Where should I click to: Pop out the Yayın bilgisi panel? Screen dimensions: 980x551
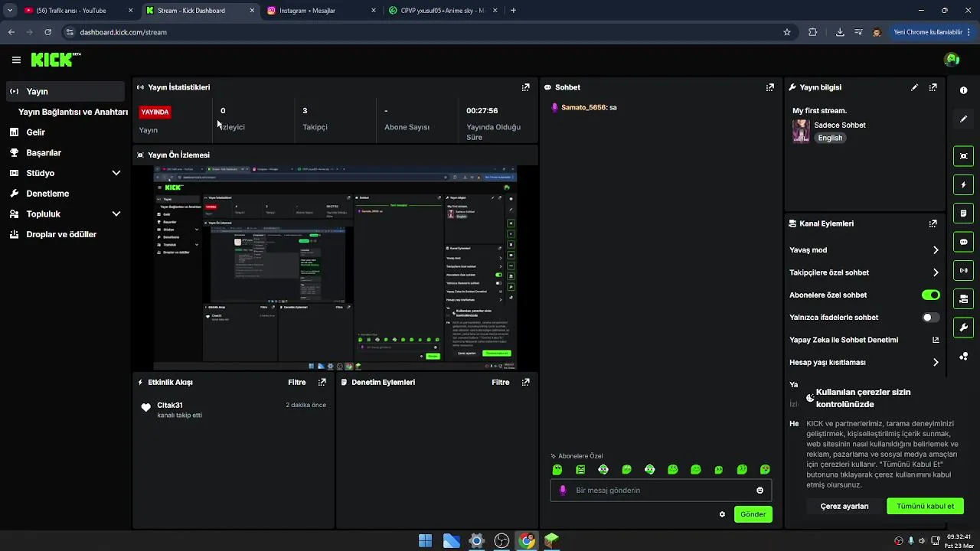[x=933, y=87]
